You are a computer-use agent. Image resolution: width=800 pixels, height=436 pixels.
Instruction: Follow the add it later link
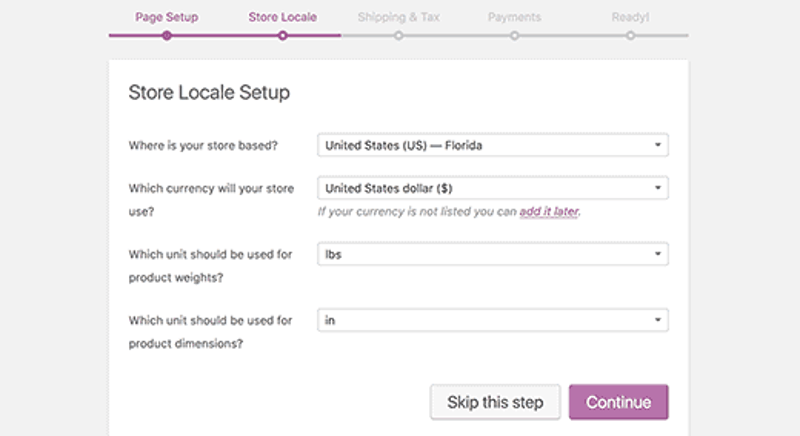(549, 211)
